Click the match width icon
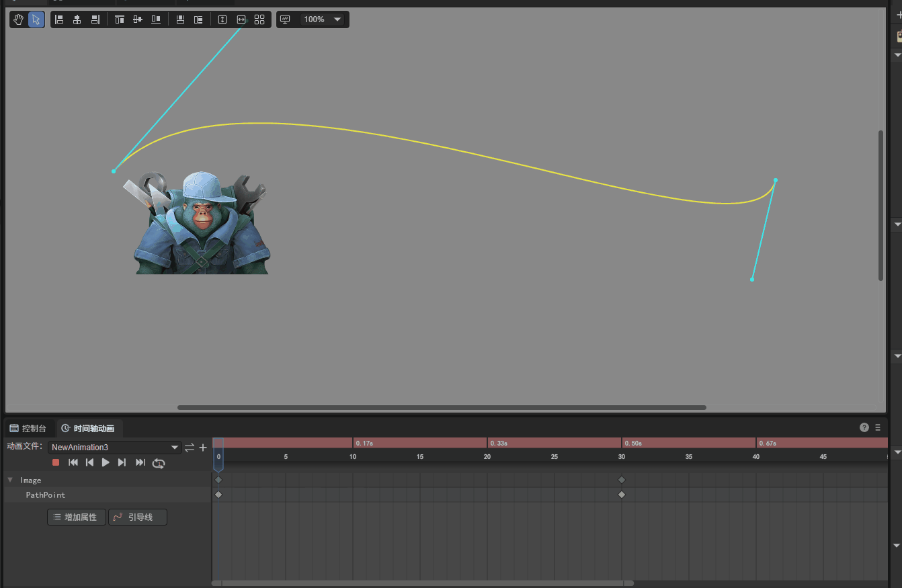Screen dimensions: 902x588 pyautogui.click(x=241, y=19)
